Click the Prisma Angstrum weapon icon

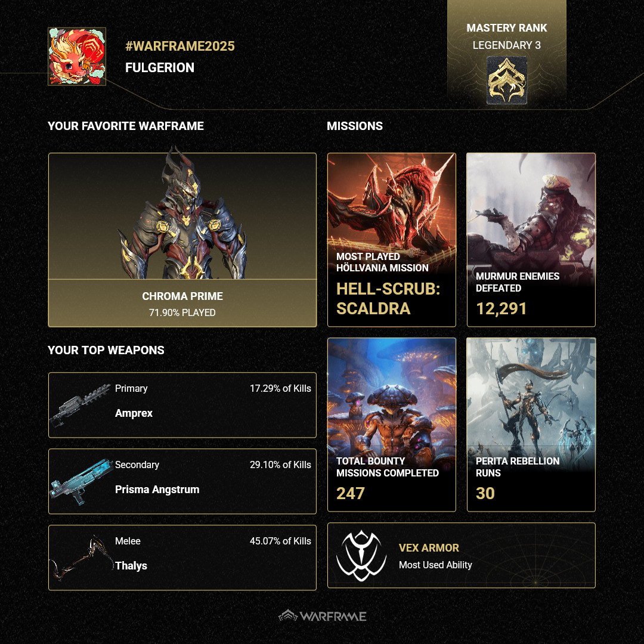click(80, 481)
